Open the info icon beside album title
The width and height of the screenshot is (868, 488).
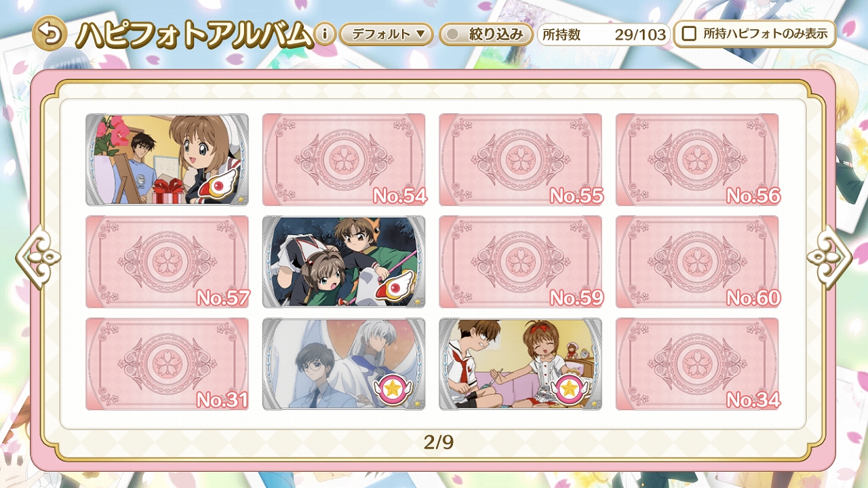(325, 33)
